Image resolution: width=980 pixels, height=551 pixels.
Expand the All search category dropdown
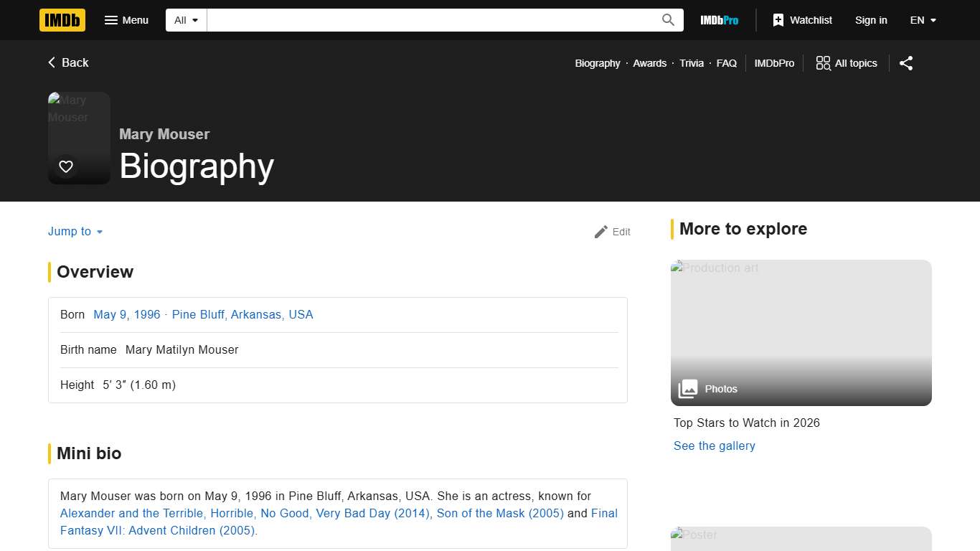(x=187, y=20)
